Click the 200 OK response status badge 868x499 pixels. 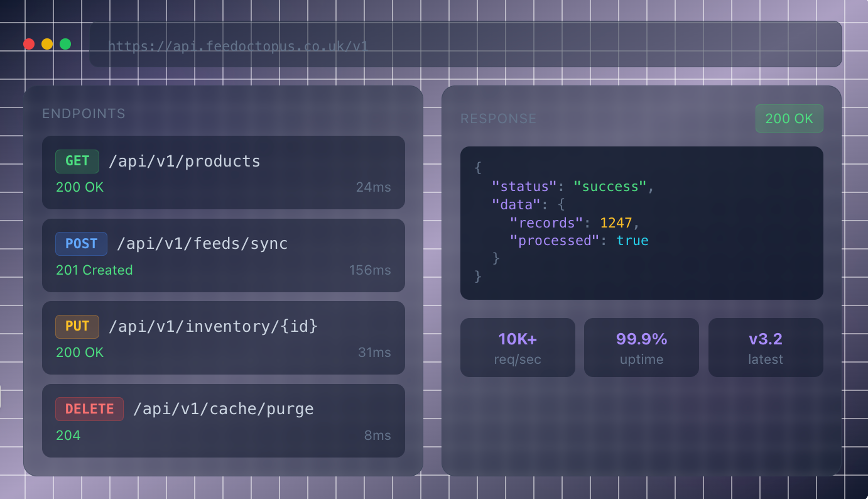(789, 118)
